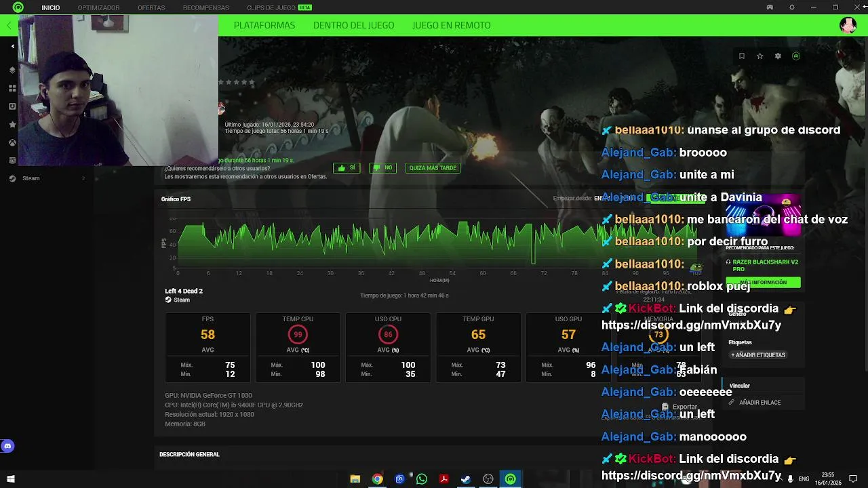Favorite the game with star icon
The width and height of the screenshot is (868, 488).
759,56
